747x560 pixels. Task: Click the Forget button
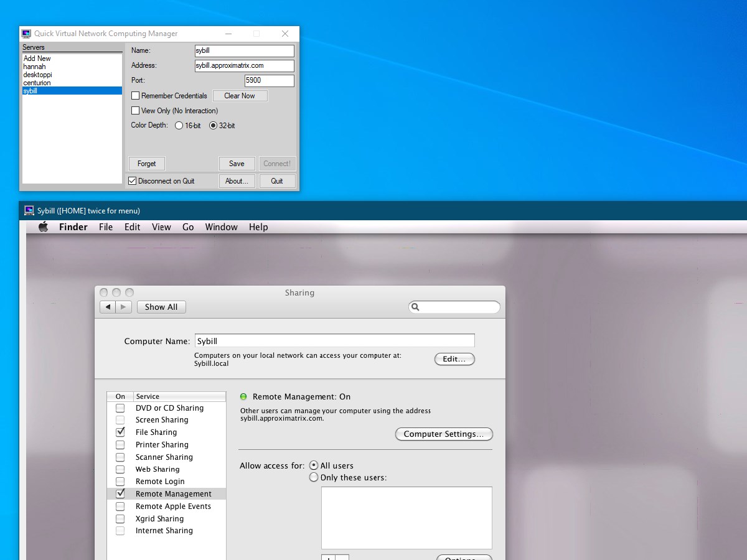(x=147, y=164)
